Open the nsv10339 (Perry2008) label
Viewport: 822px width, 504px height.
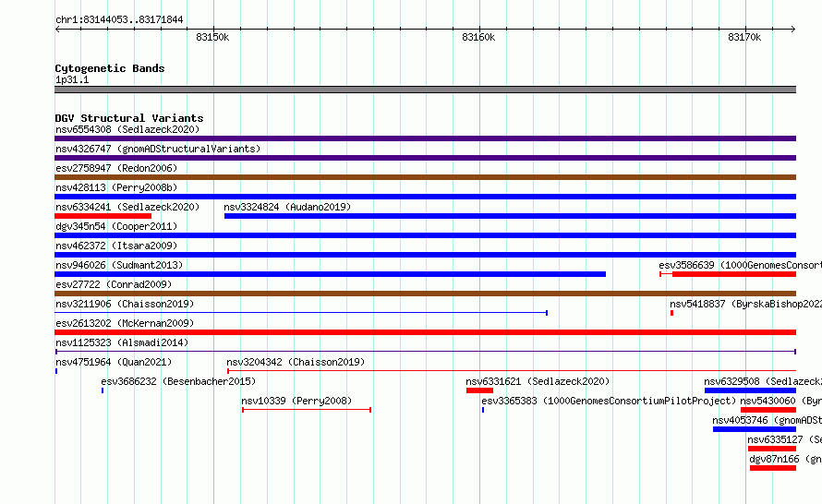pyautogui.click(x=296, y=401)
